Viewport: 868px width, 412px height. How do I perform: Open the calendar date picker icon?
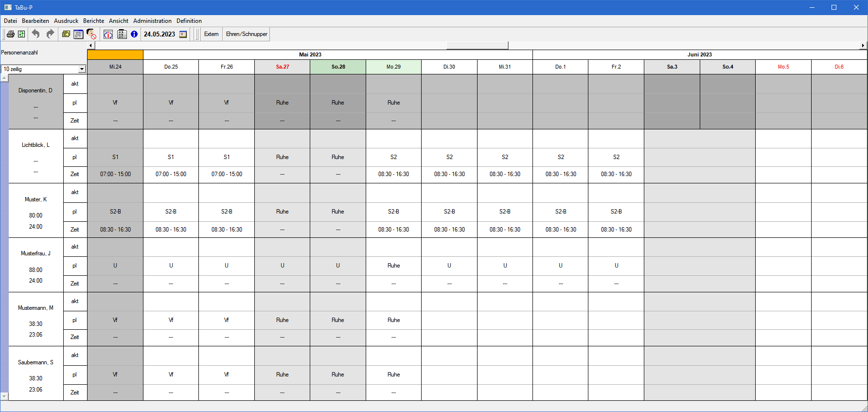click(x=183, y=34)
